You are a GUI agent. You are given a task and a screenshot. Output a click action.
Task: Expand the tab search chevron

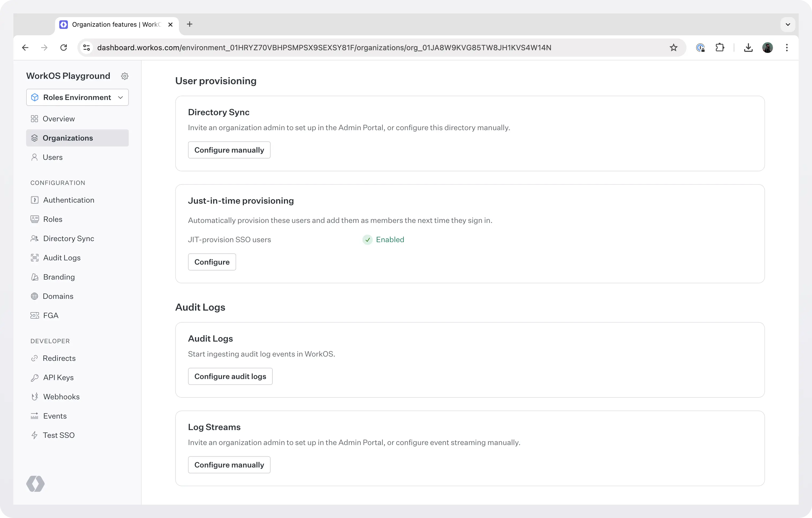point(788,24)
